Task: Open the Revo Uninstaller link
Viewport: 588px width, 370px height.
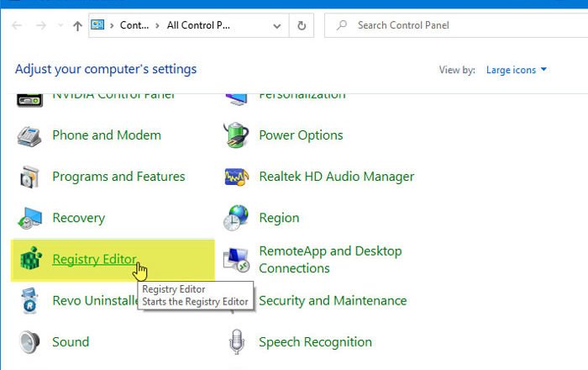Action: (95, 300)
